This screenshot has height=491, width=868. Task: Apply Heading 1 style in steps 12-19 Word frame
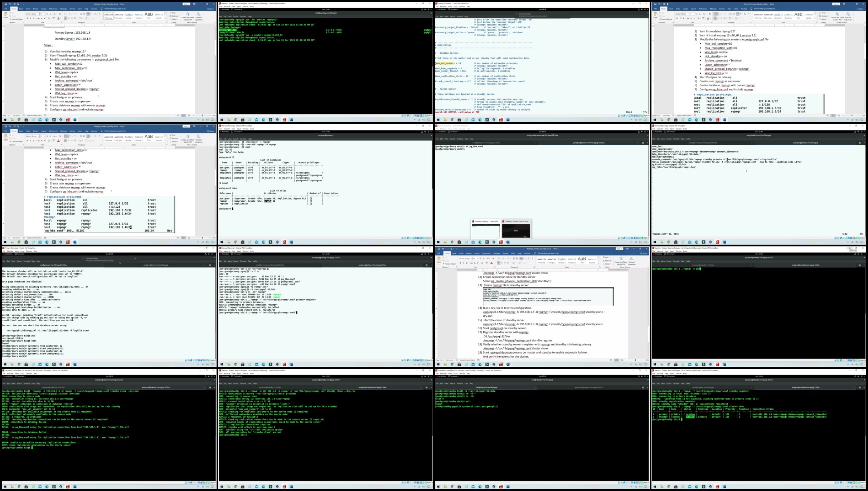562,260
